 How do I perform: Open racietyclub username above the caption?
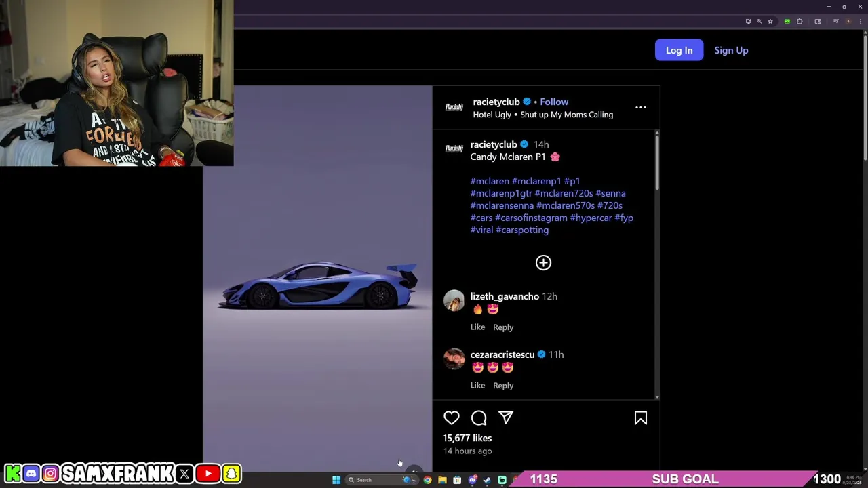tap(494, 144)
